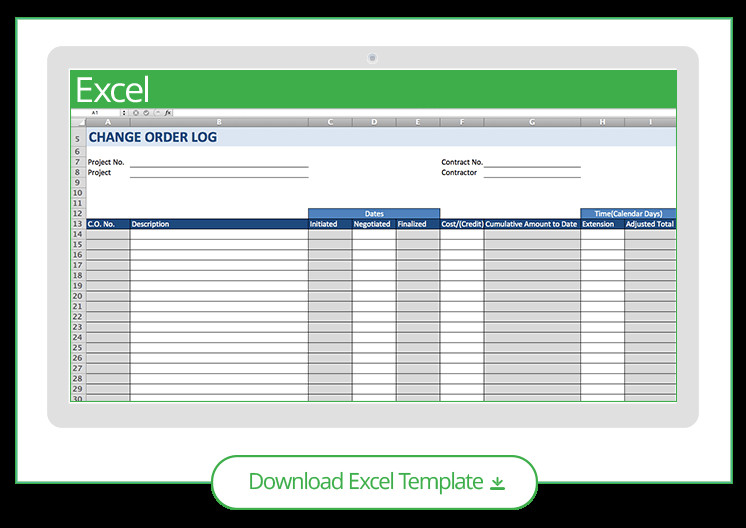
Task: Select column F header
Action: point(462,122)
